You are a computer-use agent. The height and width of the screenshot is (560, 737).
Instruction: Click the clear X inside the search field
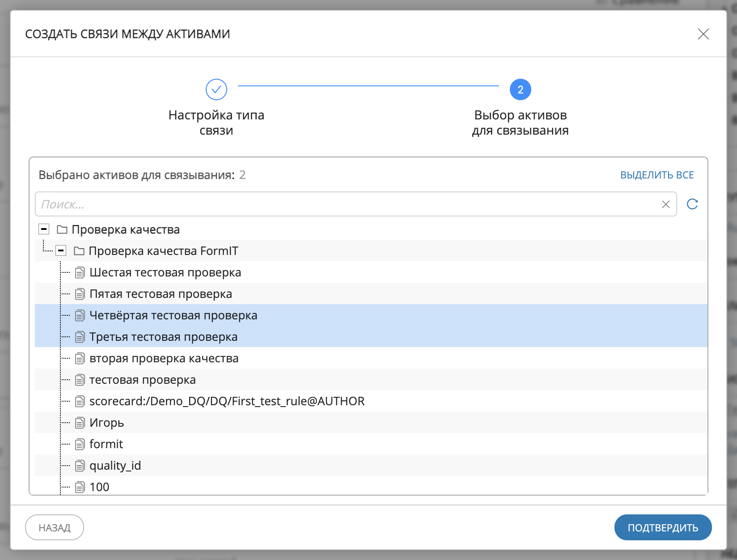(665, 204)
